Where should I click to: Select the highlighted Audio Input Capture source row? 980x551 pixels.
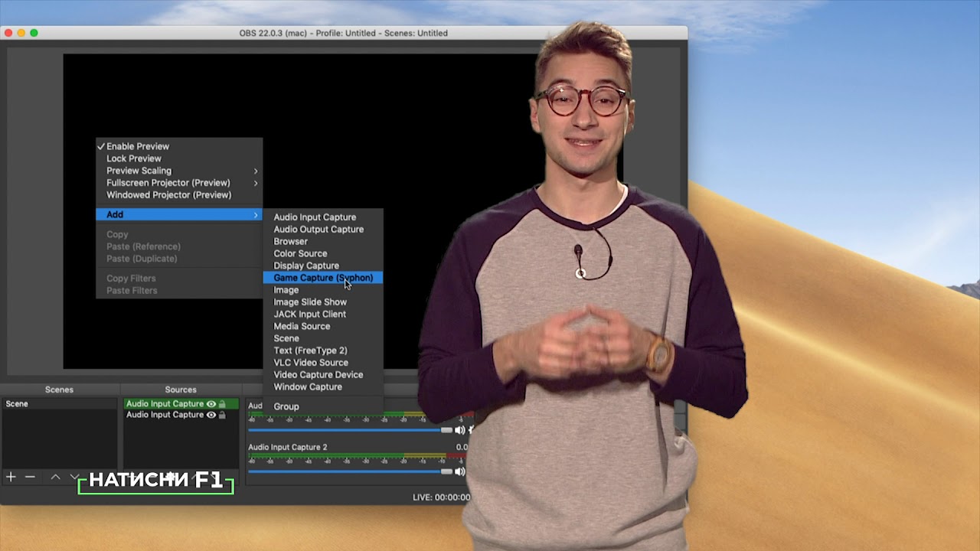[x=181, y=404]
